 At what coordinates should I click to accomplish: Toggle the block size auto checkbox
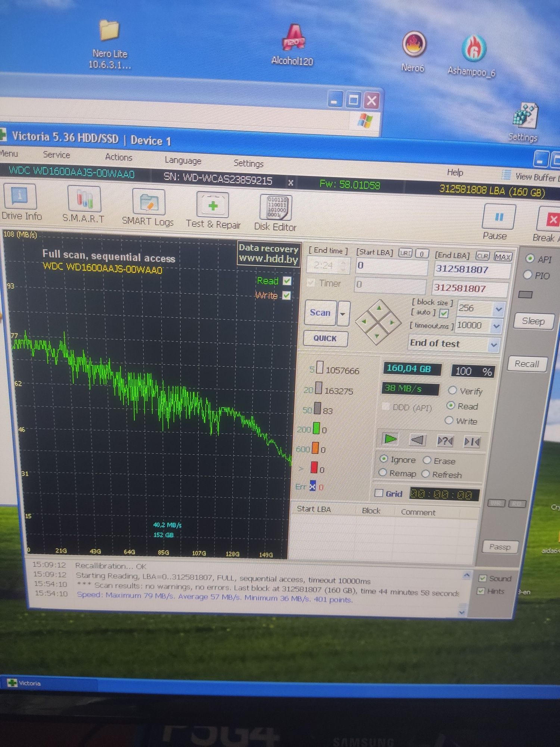tap(444, 313)
